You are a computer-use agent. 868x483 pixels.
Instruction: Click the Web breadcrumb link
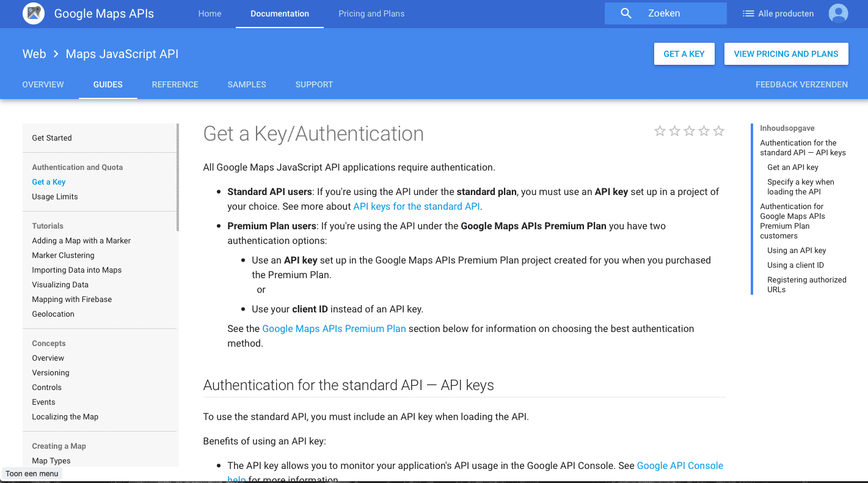(x=34, y=54)
